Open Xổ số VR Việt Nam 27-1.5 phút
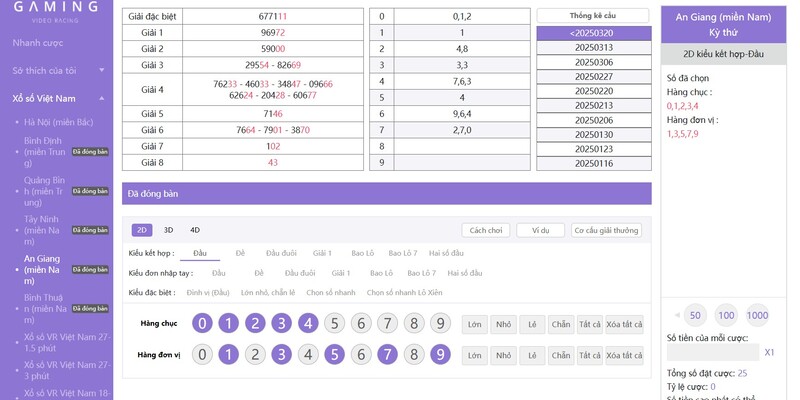 [x=67, y=343]
